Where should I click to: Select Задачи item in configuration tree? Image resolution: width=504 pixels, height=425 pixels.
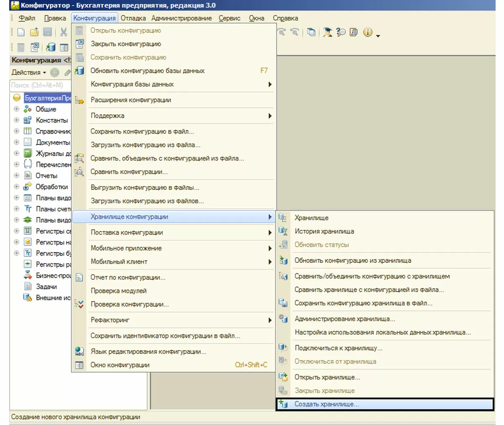46,287
